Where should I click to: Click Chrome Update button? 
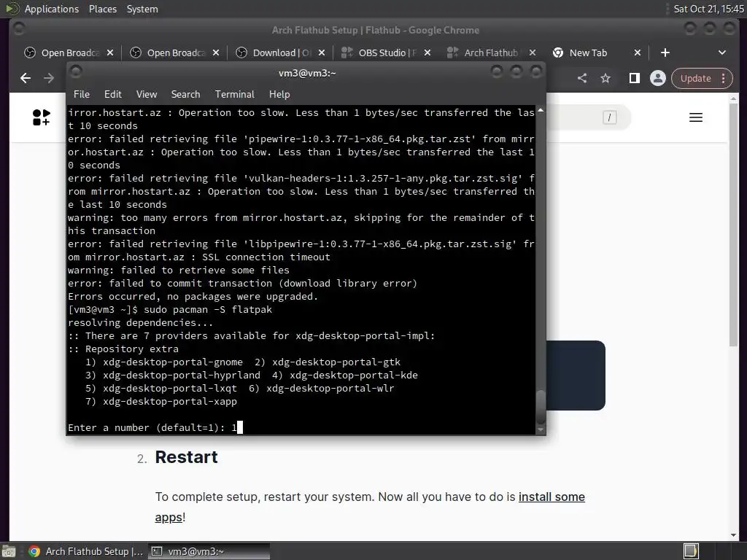point(701,79)
